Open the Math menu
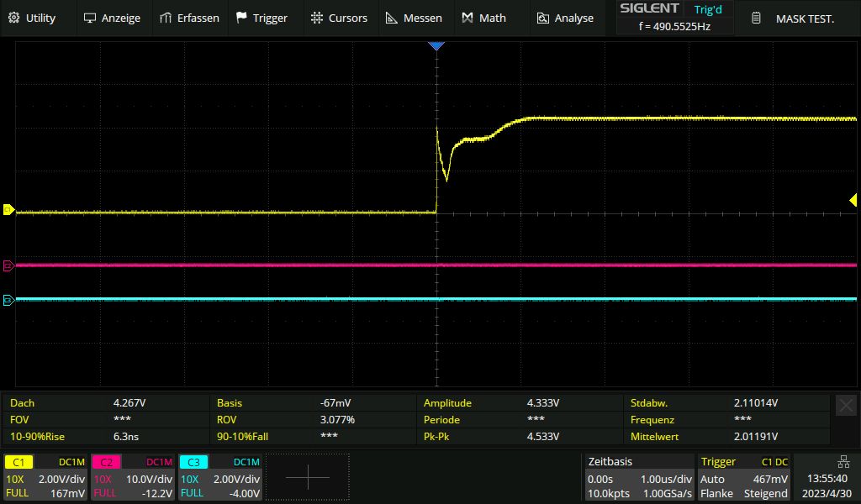861x504 pixels. click(x=483, y=18)
